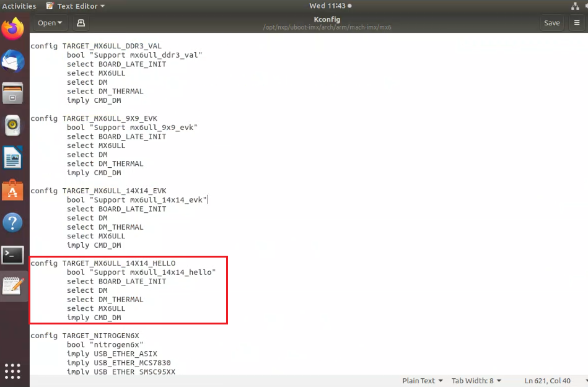Click the line config TARGET_MX6ULL_14X14_EVK
Image resolution: width=588 pixels, height=387 pixels.
(x=99, y=191)
